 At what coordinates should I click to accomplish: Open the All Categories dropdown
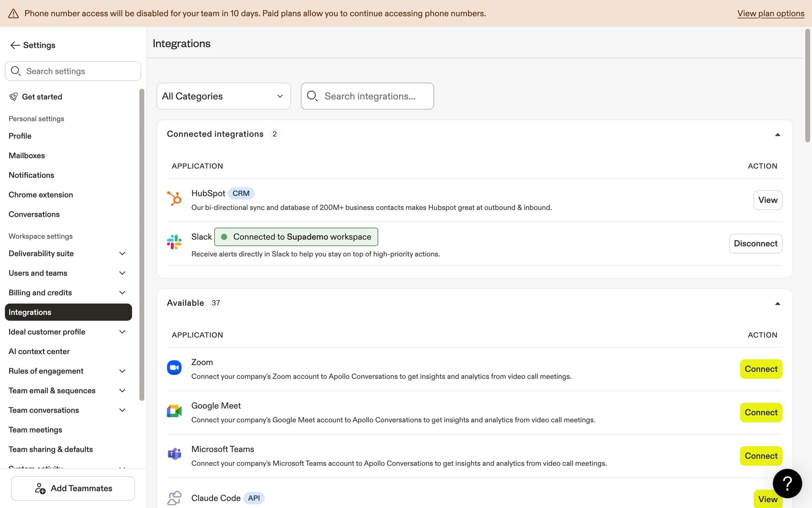point(224,96)
